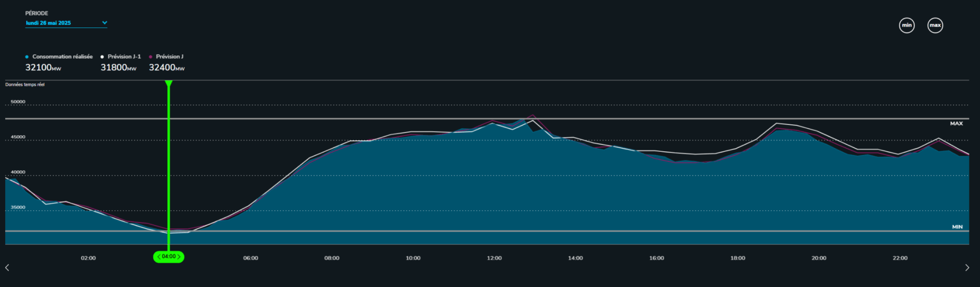The width and height of the screenshot is (980, 287).
Task: Go to next day with bottom-right arrow
Action: (x=967, y=268)
